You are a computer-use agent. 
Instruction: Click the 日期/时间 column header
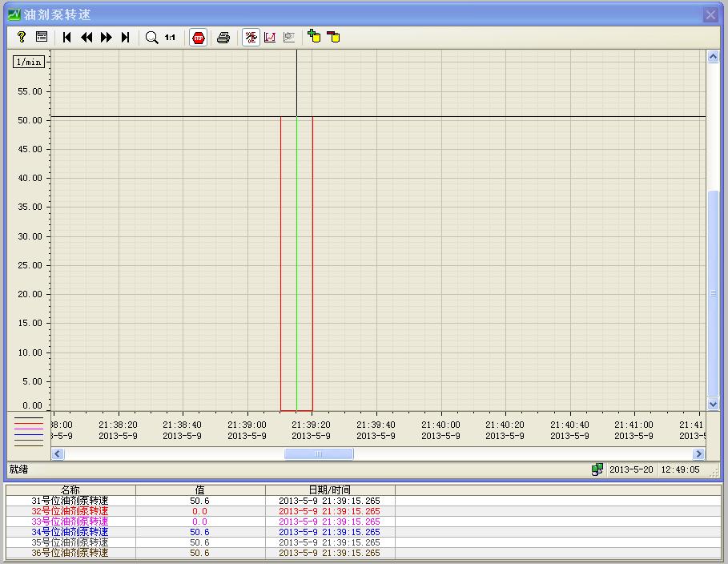330,489
